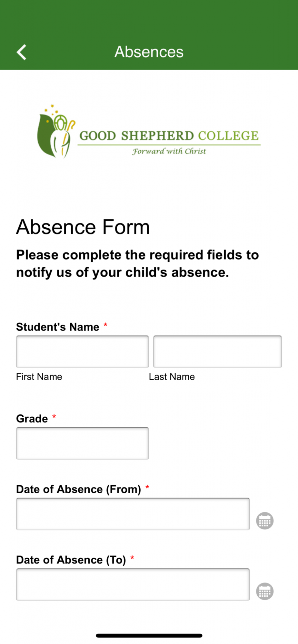The image size is (298, 644).
Task: Tap the back arrow in header
Action: point(22,52)
